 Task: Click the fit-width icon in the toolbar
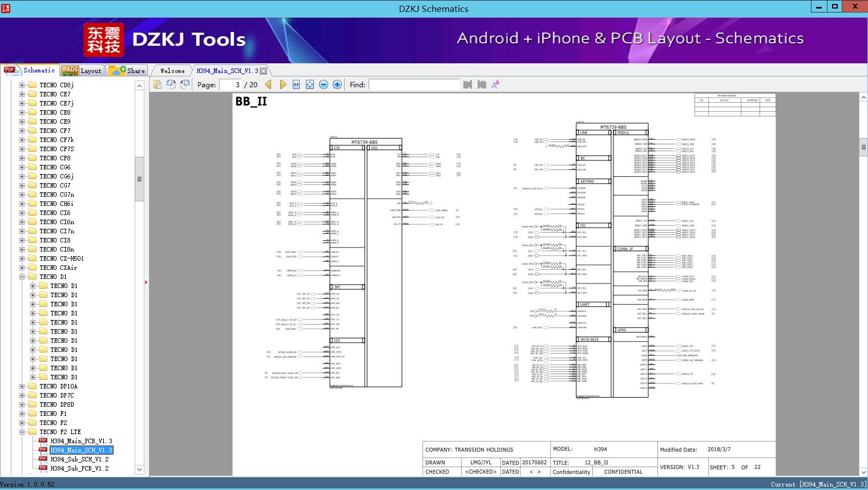pyautogui.click(x=296, y=84)
